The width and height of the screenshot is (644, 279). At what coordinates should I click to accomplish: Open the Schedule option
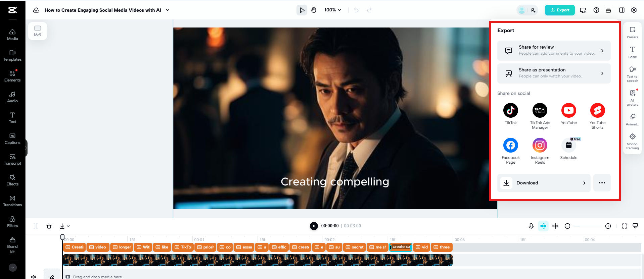click(569, 149)
